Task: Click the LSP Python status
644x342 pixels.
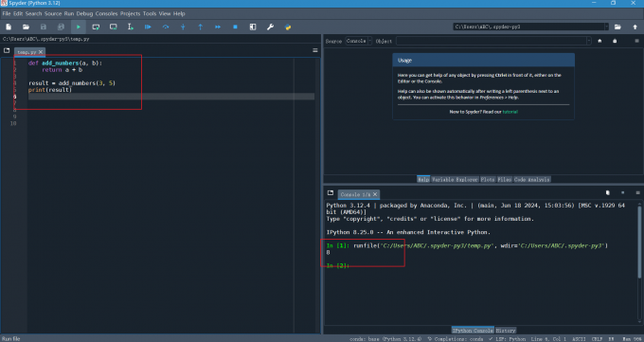Action: (508, 339)
